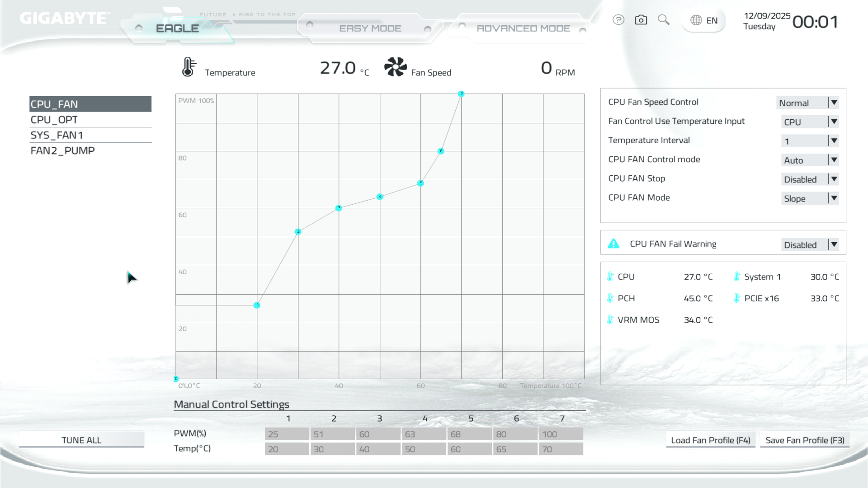Click Save Fan Profile (F3) button
The image size is (868, 488).
[805, 440]
